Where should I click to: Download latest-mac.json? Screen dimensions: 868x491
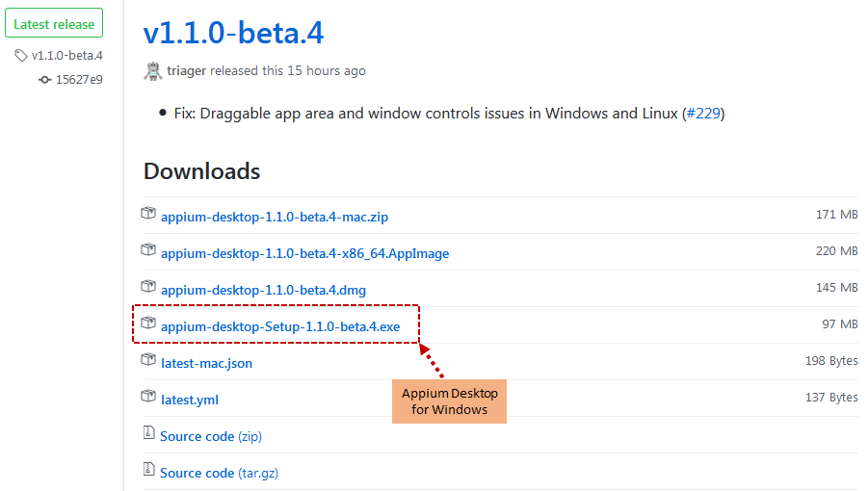[206, 363]
